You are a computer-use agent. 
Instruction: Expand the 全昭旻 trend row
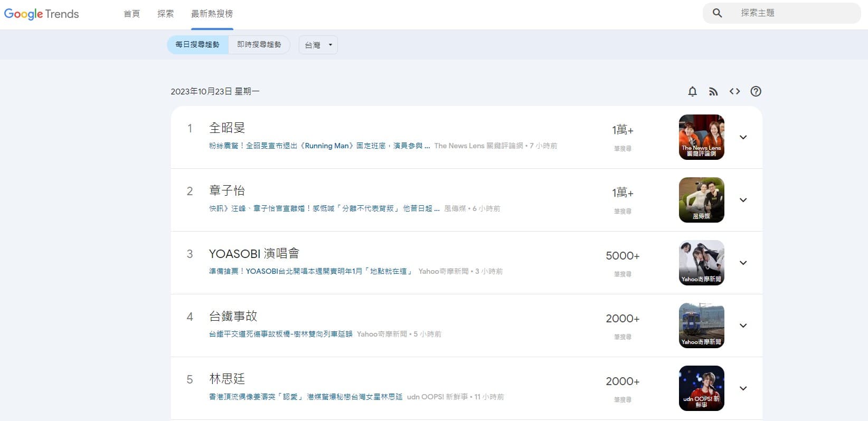tap(743, 137)
